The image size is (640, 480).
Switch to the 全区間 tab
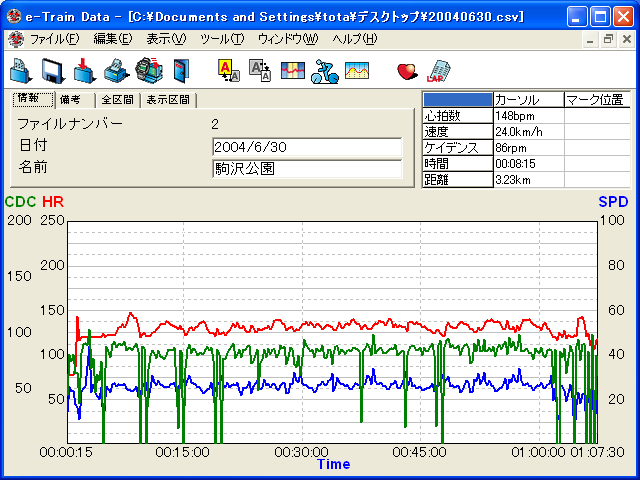tap(116, 100)
